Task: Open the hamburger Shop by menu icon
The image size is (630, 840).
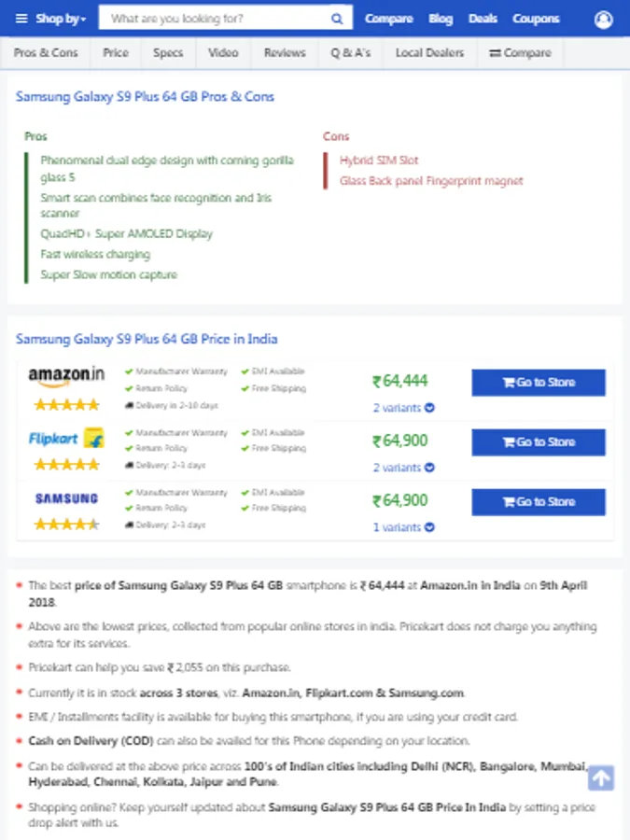Action: click(x=21, y=19)
